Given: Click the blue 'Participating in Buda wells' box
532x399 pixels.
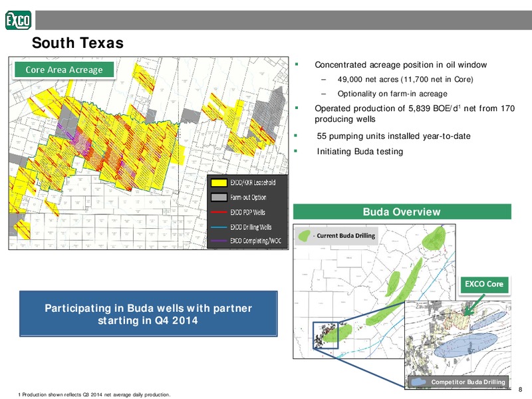Looking at the screenshot, I should point(148,314).
